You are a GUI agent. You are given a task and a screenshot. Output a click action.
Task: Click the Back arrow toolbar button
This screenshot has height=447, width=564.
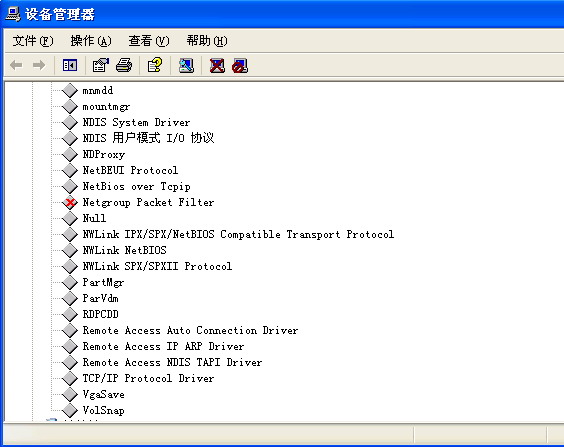pos(17,65)
